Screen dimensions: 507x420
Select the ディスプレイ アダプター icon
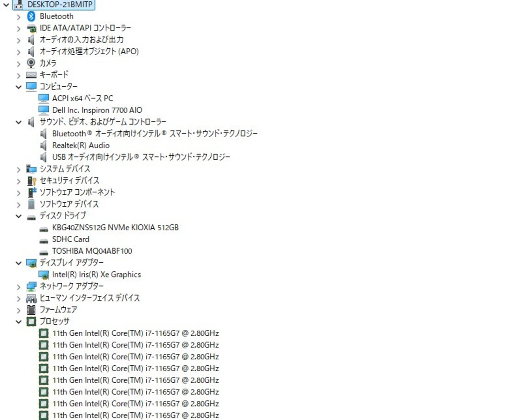(31, 263)
